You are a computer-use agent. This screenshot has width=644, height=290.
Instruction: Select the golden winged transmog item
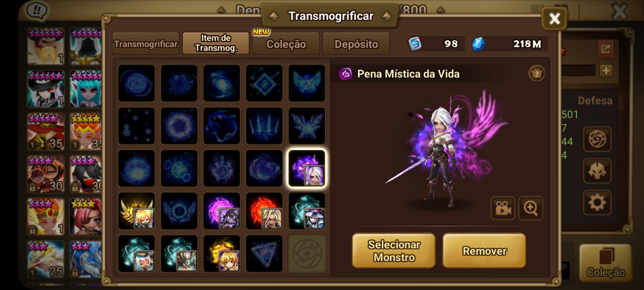[136, 211]
